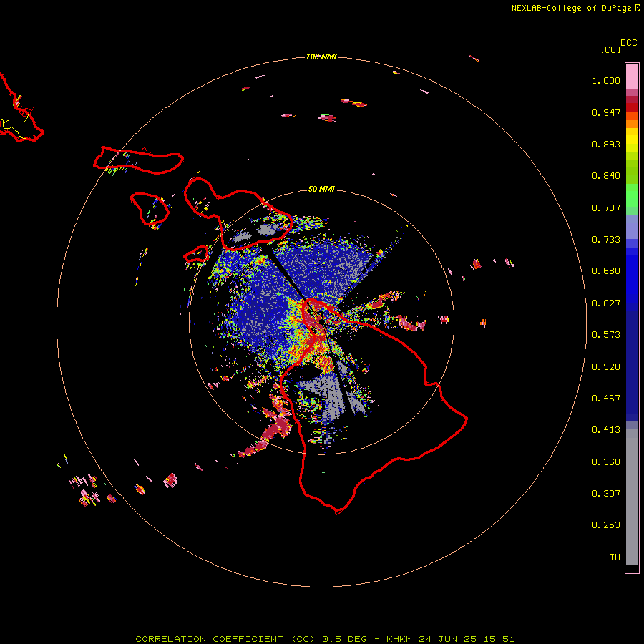Click the 0.5 DEG elevation text
Screen dimensions: 644x644
(345, 639)
